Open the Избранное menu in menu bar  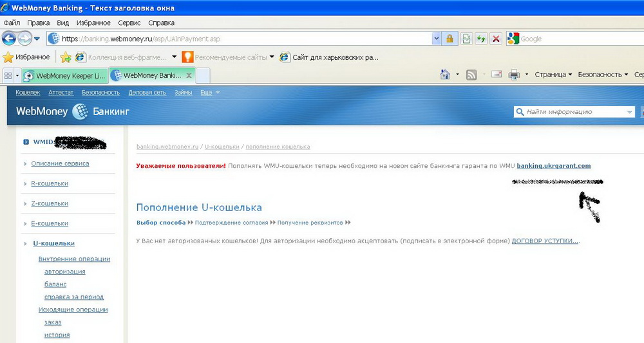[x=93, y=23]
